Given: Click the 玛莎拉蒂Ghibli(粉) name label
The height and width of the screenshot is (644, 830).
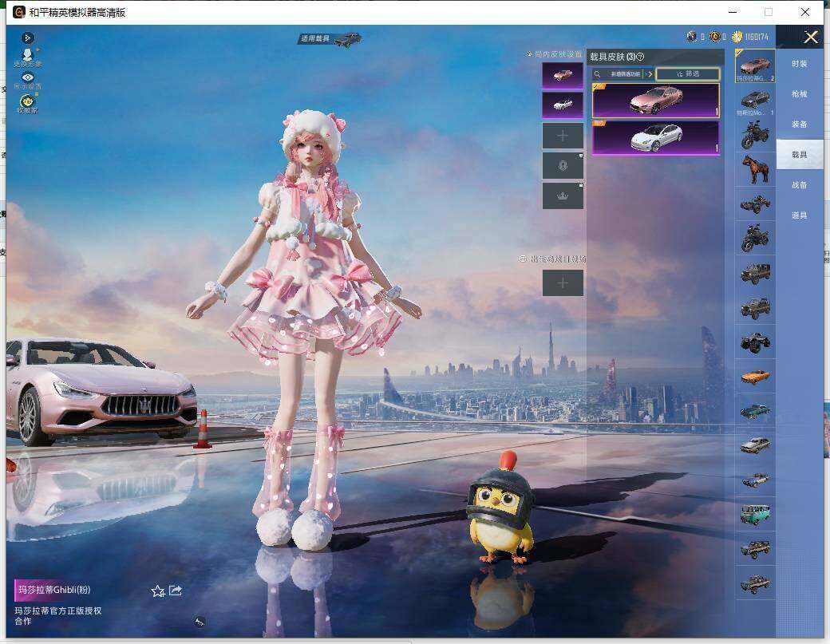Looking at the screenshot, I should 54,590.
